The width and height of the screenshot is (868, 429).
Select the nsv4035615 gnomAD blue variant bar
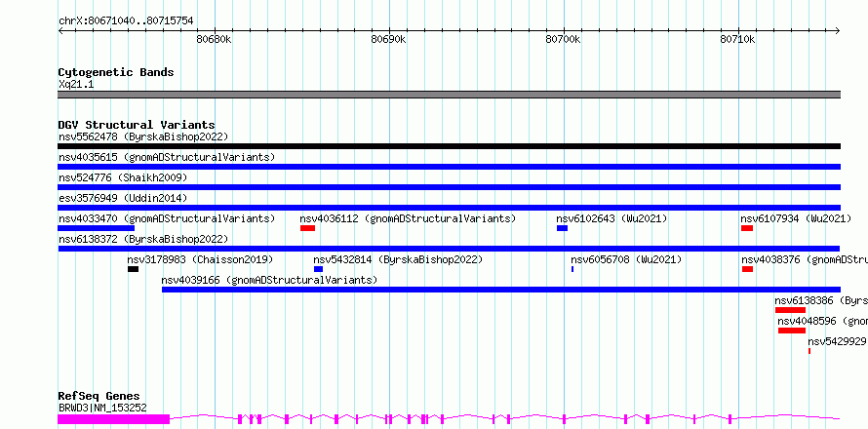coord(449,167)
